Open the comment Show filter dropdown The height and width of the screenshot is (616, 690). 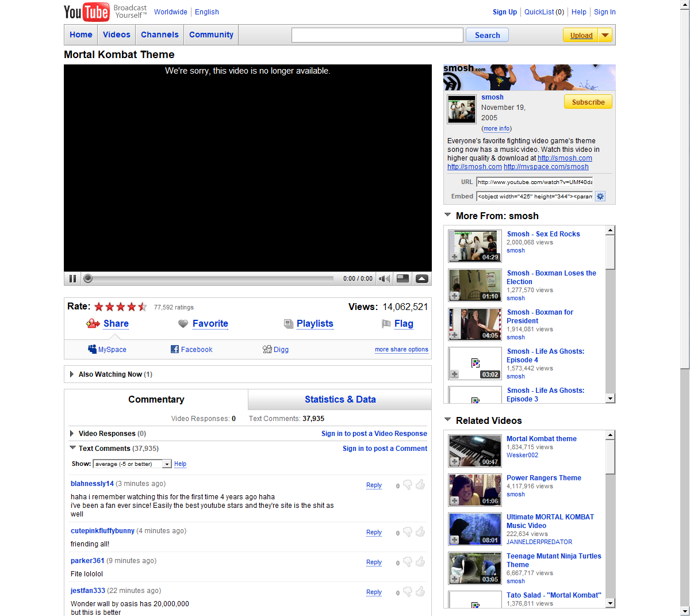tap(167, 464)
